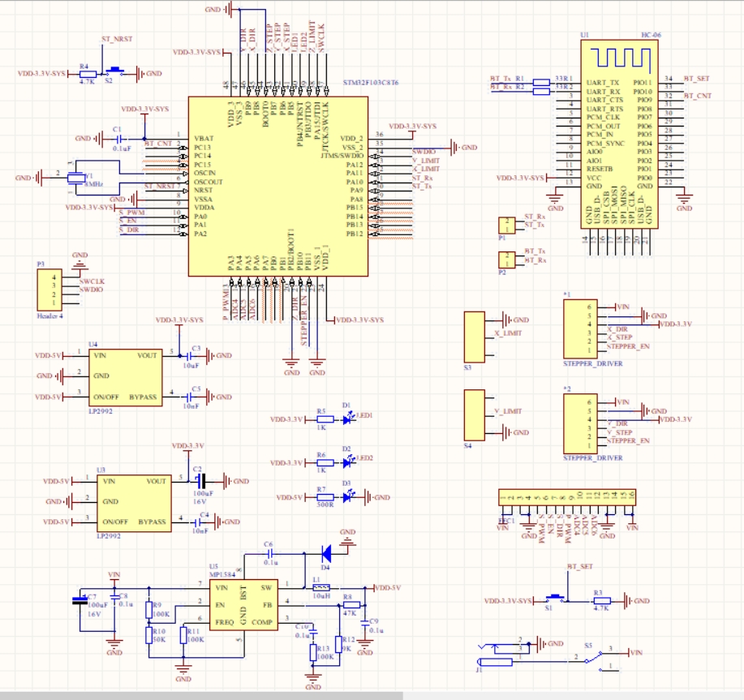Viewport: 744px width, 700px height.
Task: Click the 33R1 resistor on BT_Tx line
Action: click(541, 83)
